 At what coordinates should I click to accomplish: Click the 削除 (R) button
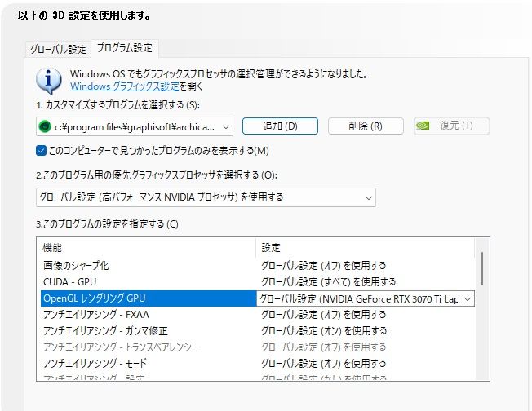[366, 126]
